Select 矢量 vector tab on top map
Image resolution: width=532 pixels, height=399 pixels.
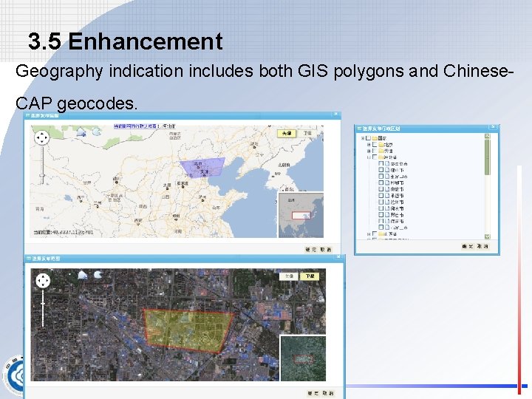point(287,133)
